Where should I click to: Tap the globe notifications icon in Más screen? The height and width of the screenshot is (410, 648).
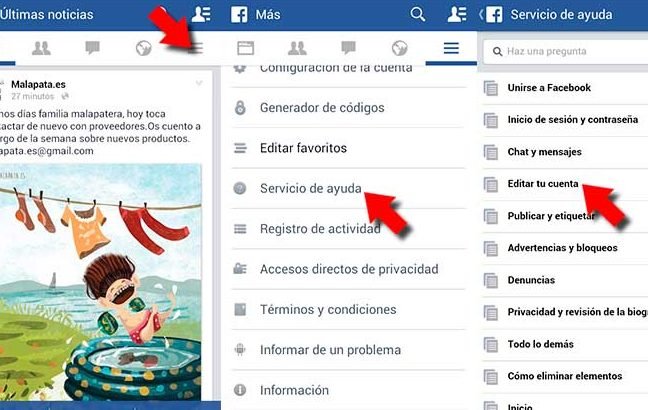click(400, 48)
